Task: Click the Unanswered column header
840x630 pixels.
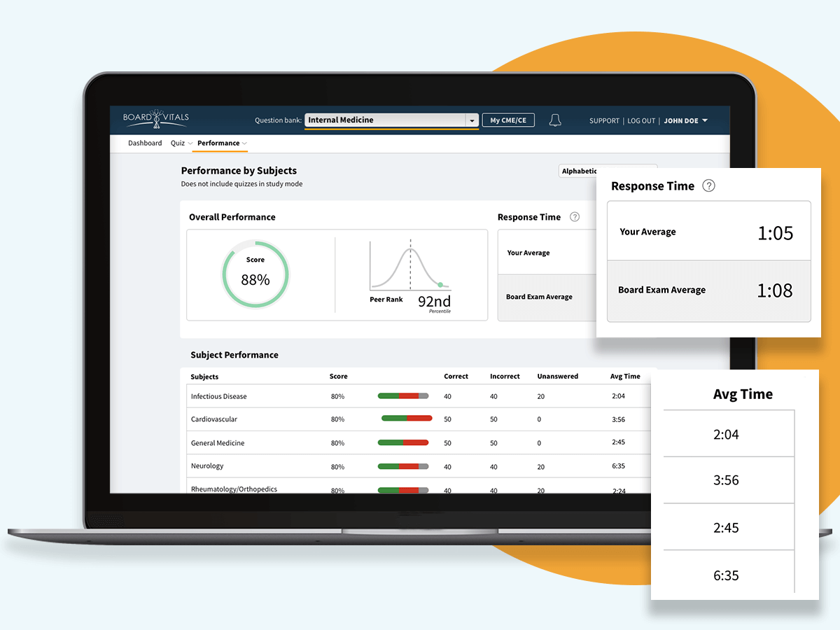Action: point(557,377)
